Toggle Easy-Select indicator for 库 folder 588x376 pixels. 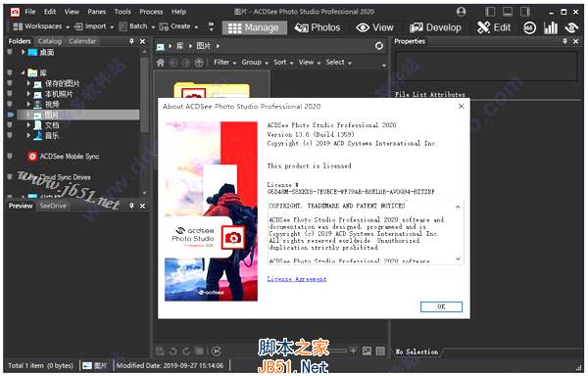[10, 72]
